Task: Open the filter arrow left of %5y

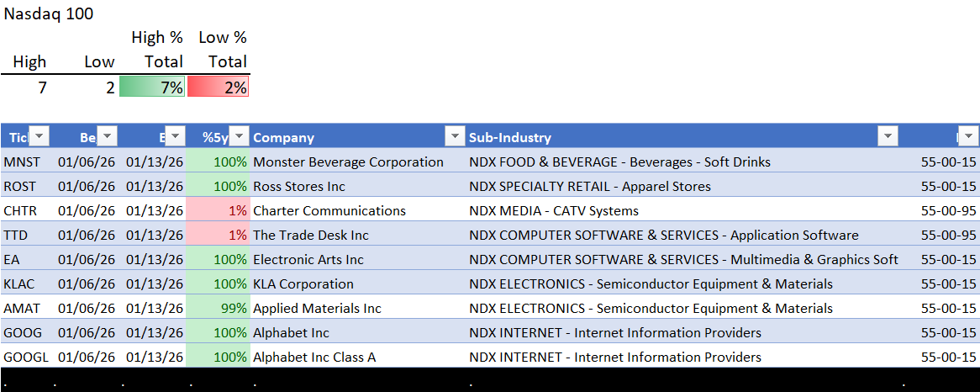Action: (175, 137)
